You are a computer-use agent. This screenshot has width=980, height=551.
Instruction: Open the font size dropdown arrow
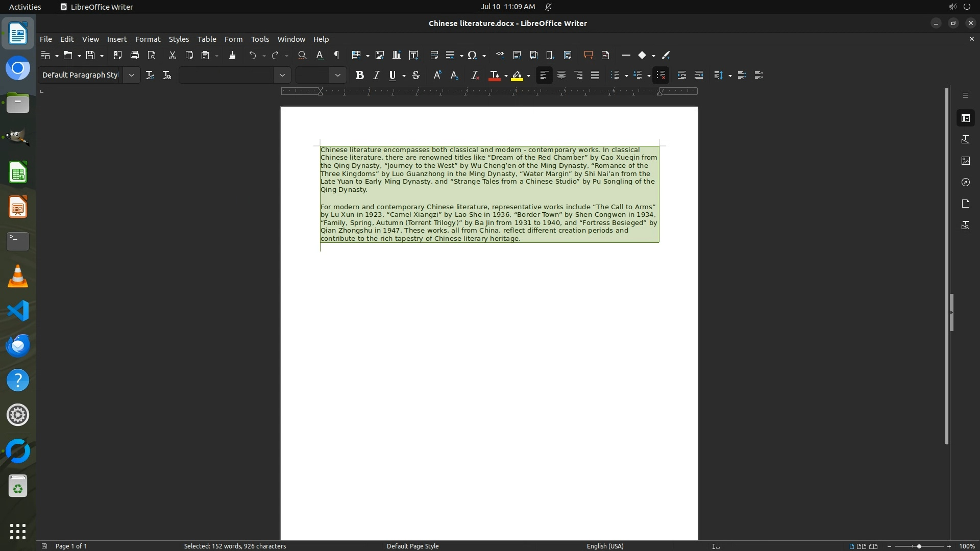coord(337,76)
